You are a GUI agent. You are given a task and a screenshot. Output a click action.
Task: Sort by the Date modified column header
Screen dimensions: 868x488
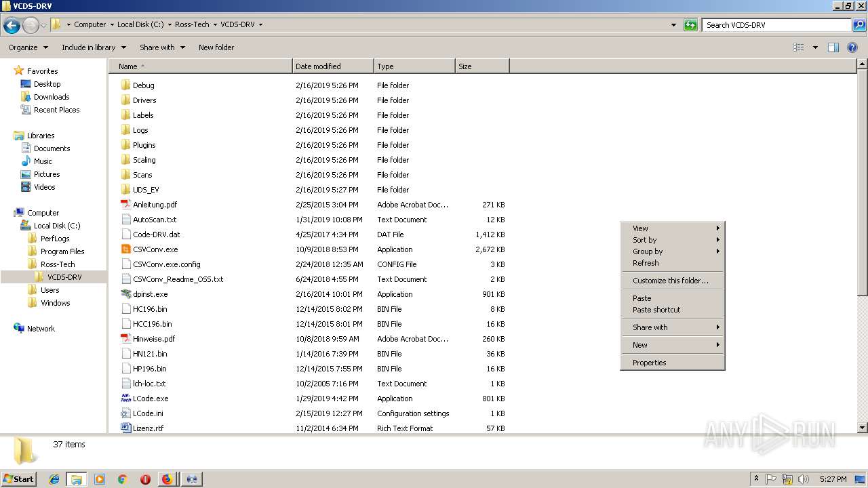333,66
